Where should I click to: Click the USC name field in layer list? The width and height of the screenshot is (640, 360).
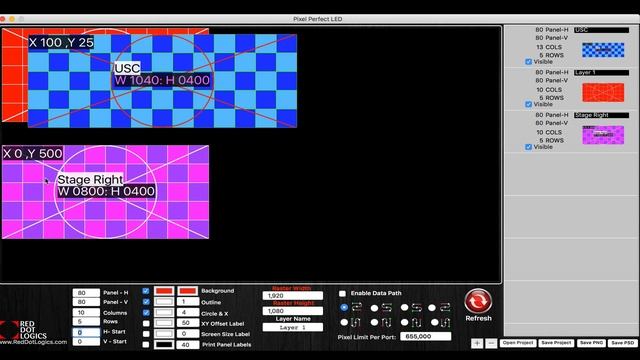(602, 30)
